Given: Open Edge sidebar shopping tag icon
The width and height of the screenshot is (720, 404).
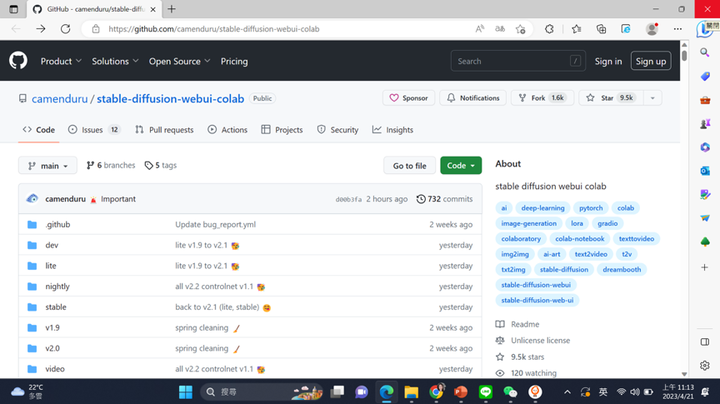Looking at the screenshot, I should click(705, 76).
